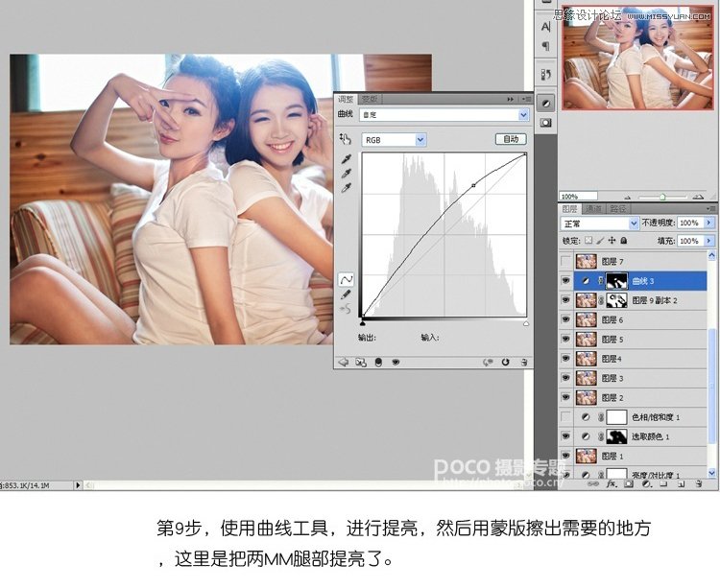
Task: Pick the gray point eyedropper
Action: coord(347,174)
